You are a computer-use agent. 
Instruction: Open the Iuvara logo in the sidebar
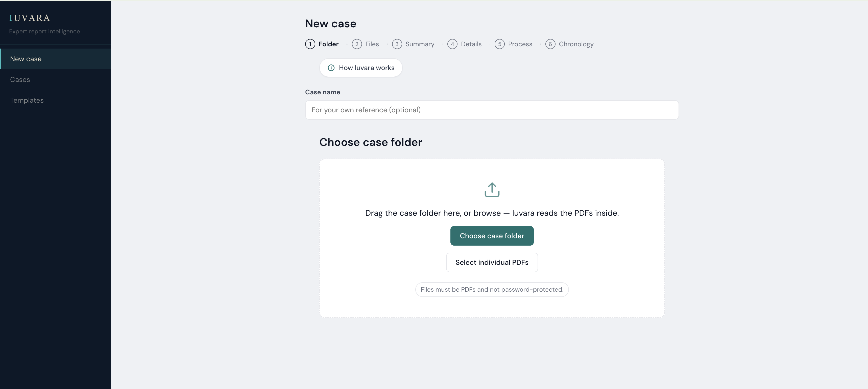pos(30,18)
